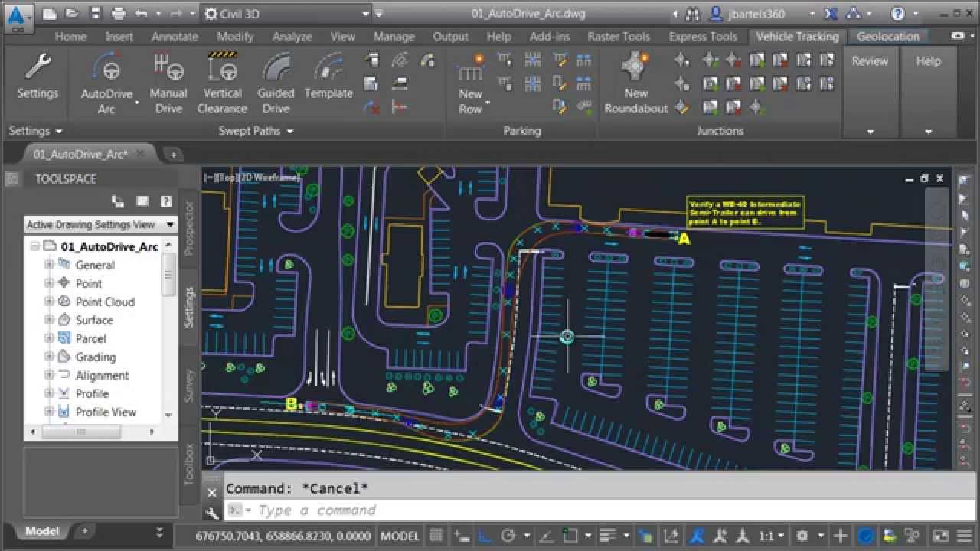Launch the Guided Drive tool
The height and width of the screenshot is (551, 980).
tap(276, 83)
